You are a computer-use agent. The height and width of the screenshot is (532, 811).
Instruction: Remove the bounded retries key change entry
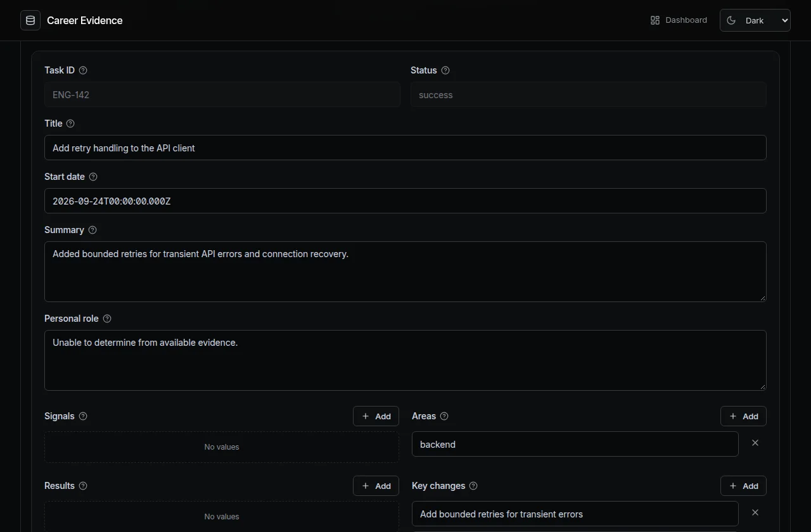(x=755, y=512)
